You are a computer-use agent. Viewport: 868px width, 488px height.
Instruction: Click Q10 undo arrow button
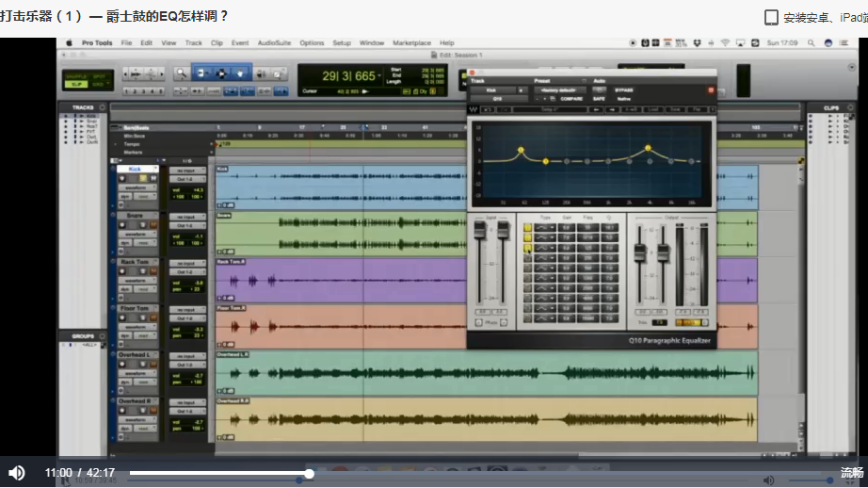tap(488, 109)
